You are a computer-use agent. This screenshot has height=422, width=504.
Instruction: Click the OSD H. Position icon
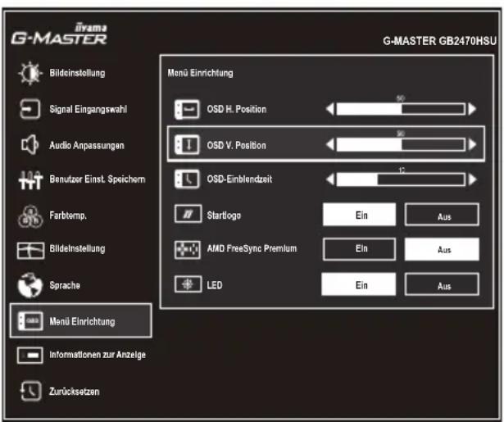[187, 109]
